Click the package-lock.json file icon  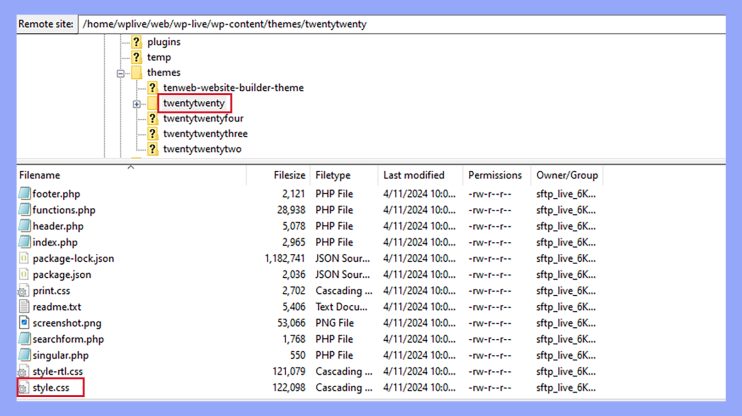tap(25, 258)
